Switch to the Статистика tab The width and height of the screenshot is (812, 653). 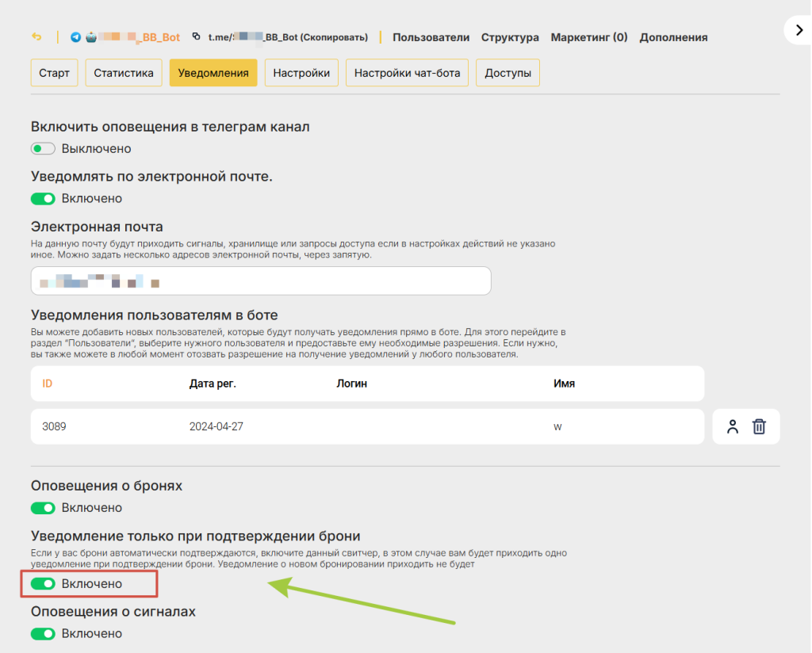(123, 72)
